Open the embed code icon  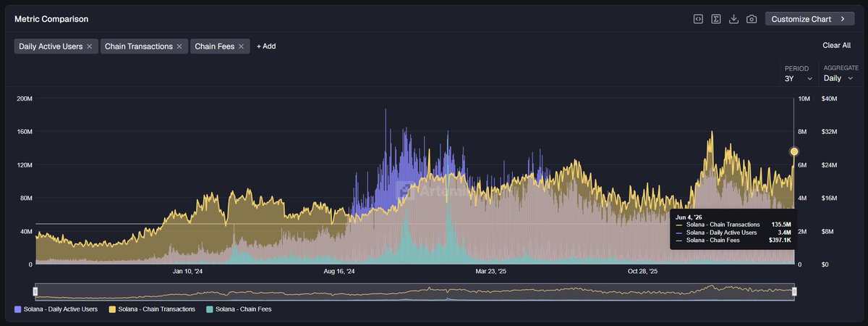tap(698, 19)
